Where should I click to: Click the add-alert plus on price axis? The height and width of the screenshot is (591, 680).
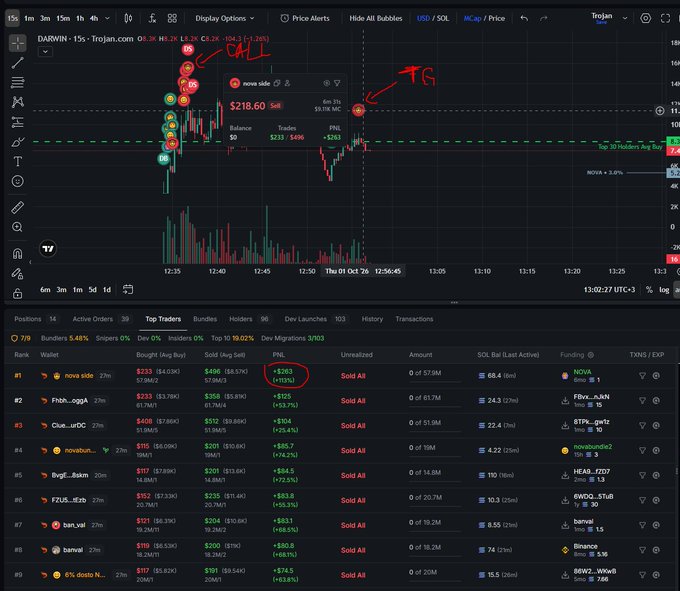[x=660, y=111]
